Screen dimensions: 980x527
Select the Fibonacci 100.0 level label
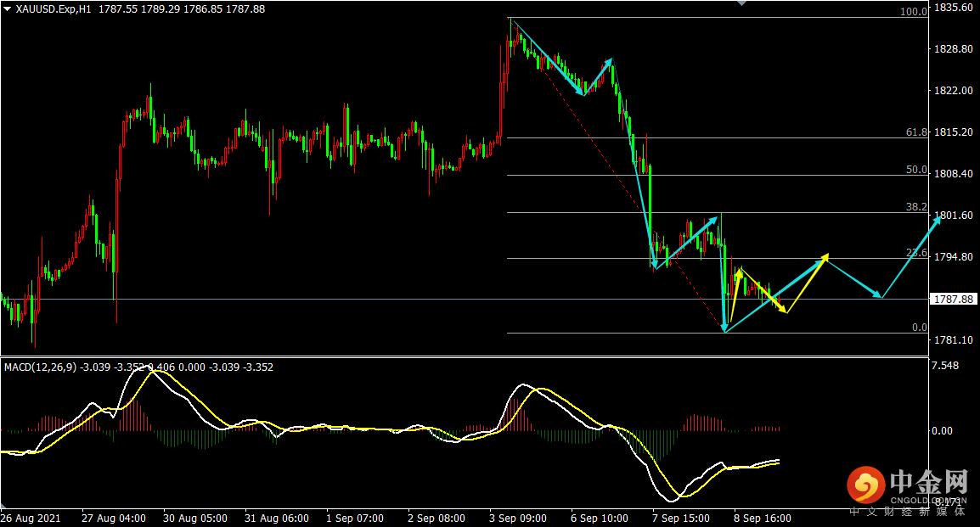click(914, 12)
